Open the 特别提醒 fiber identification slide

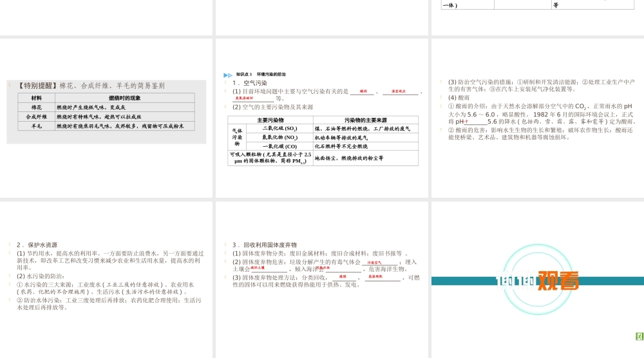pos(106,118)
